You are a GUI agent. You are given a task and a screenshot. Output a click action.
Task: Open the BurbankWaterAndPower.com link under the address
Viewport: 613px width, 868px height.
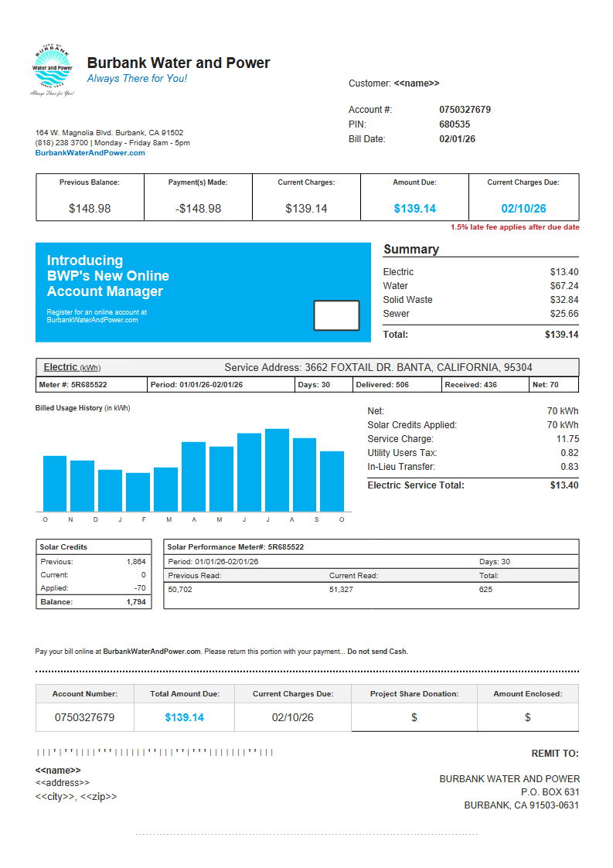coord(90,153)
